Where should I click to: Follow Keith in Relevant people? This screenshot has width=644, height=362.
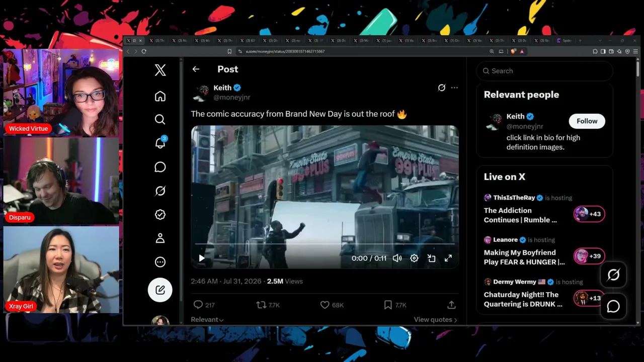pyautogui.click(x=587, y=121)
